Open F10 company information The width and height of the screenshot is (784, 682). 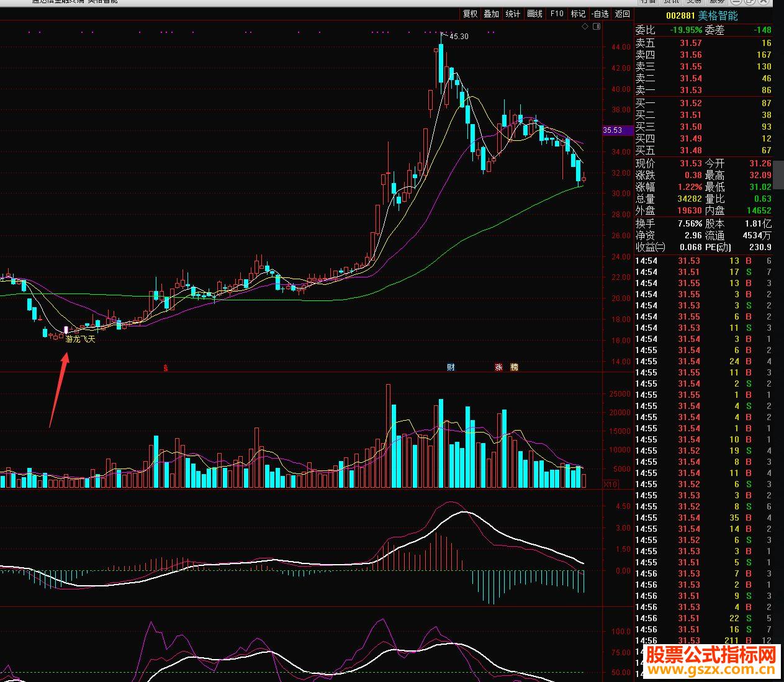[x=557, y=14]
